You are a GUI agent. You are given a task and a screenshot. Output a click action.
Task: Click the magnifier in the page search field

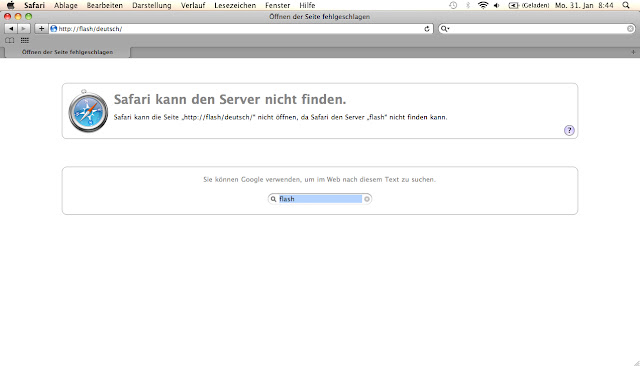(273, 199)
